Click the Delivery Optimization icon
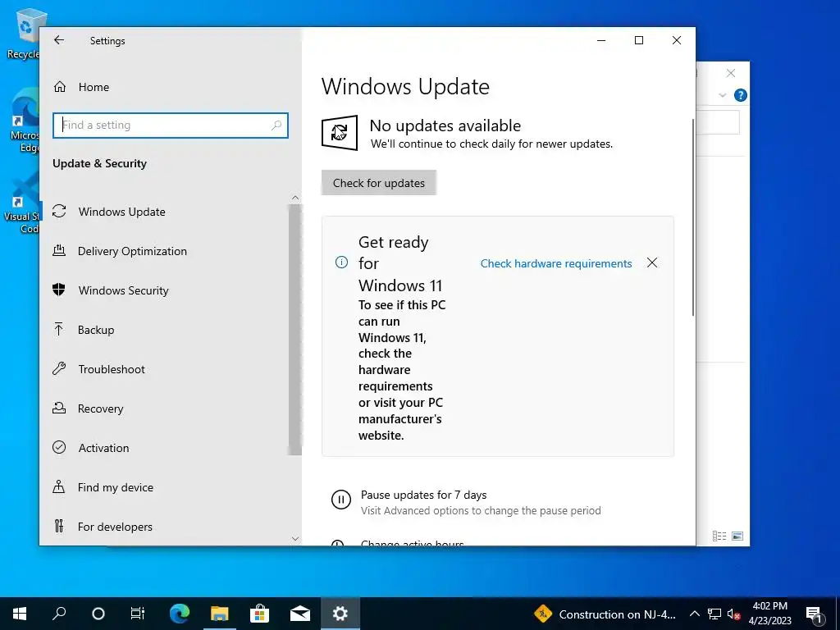840x630 pixels. [x=59, y=250]
